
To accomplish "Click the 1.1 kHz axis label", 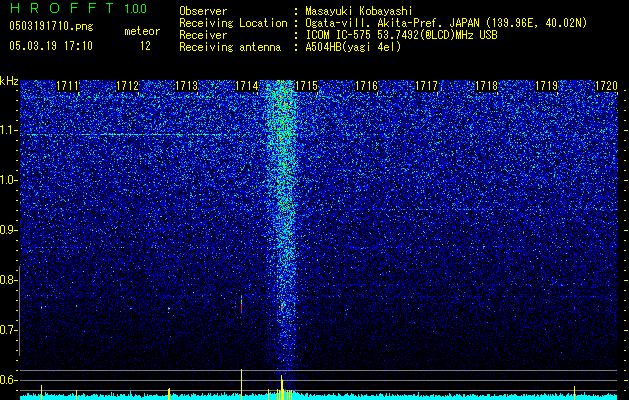I will [x=8, y=130].
